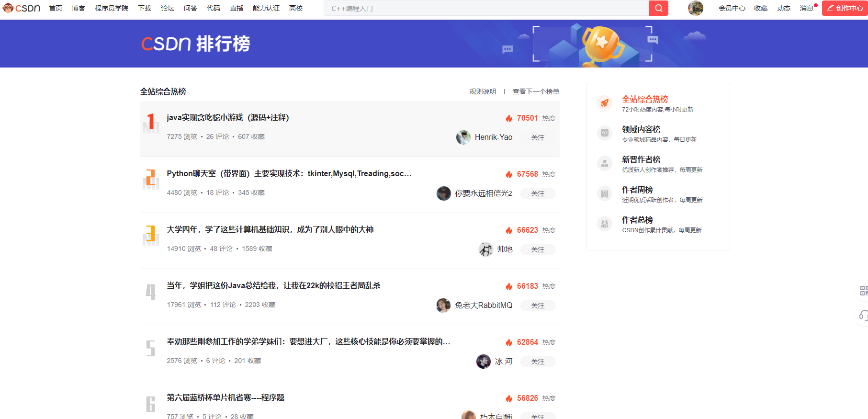Image resolution: width=868 pixels, height=419 pixels.
Task: Focus the C++编程入门 search field
Action: pos(486,8)
